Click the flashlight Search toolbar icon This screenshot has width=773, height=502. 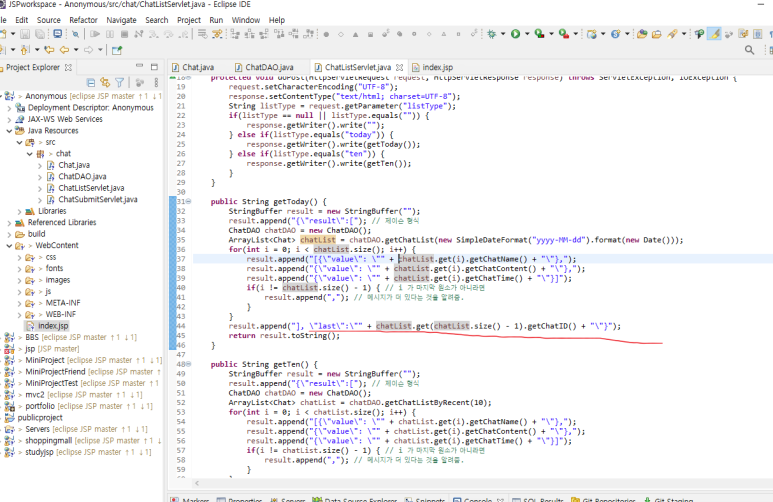click(x=672, y=34)
